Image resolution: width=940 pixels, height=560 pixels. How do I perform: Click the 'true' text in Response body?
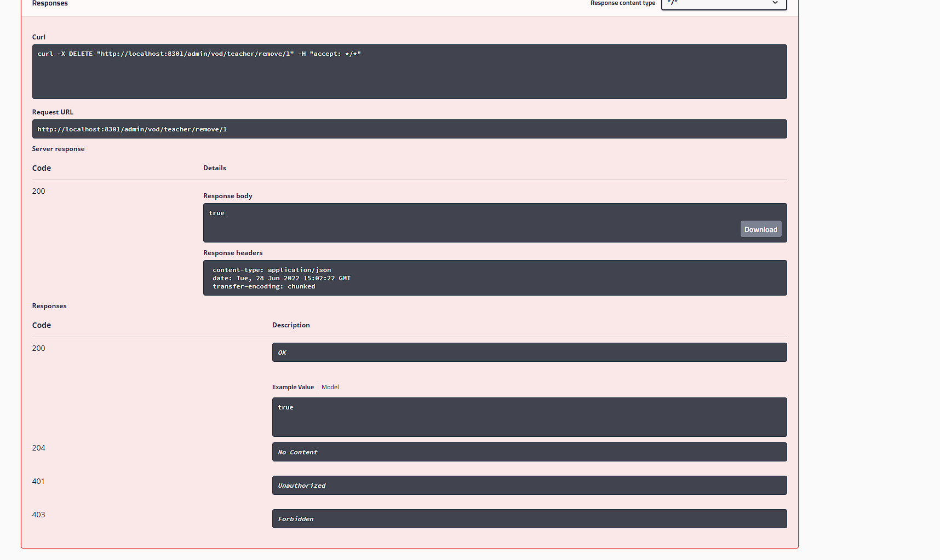click(x=217, y=213)
